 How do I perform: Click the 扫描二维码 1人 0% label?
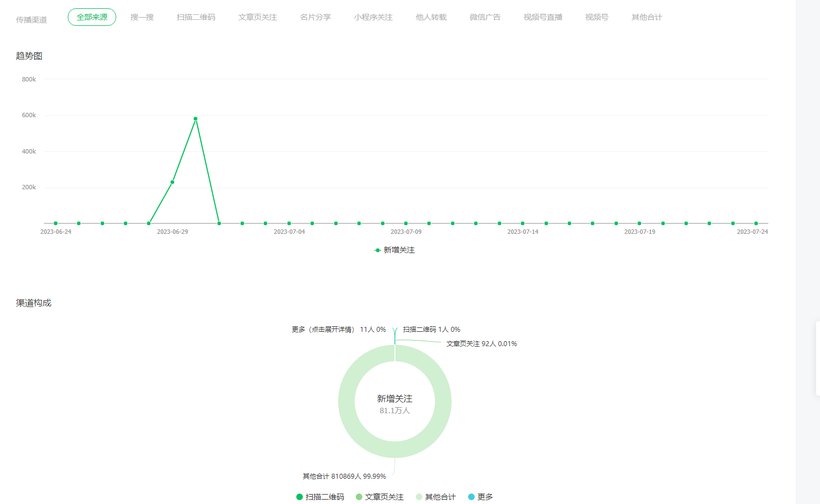(x=431, y=330)
